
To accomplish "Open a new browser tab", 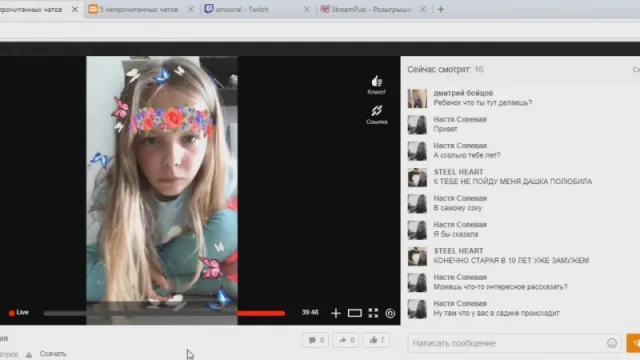I will pos(440,9).
